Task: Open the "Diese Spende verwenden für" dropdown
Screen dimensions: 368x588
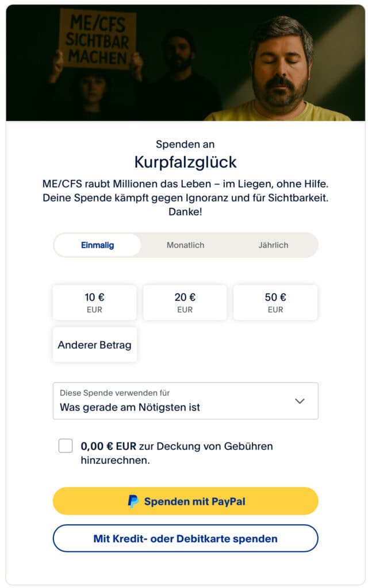Action: 185,401
